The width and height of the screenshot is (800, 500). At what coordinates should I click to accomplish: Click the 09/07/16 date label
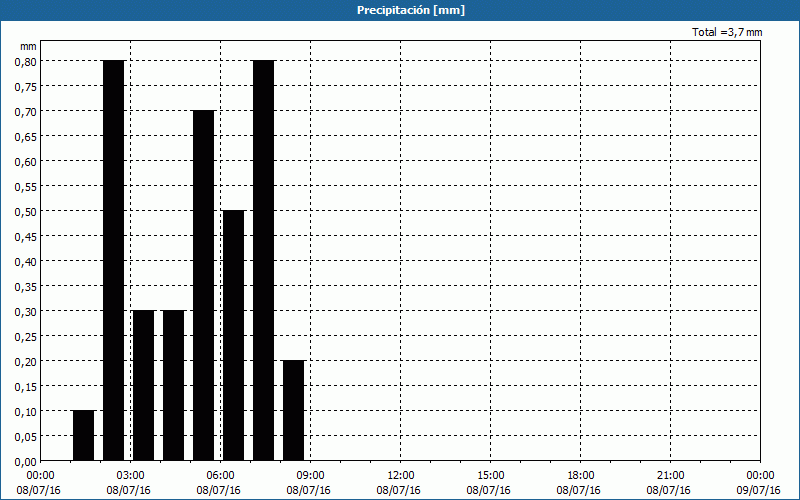[759, 490]
